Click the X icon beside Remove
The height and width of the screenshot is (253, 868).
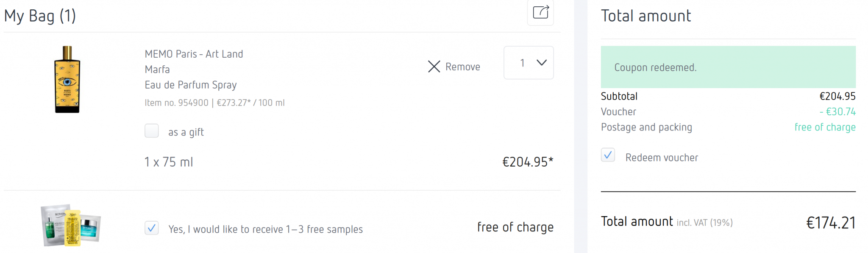(434, 67)
